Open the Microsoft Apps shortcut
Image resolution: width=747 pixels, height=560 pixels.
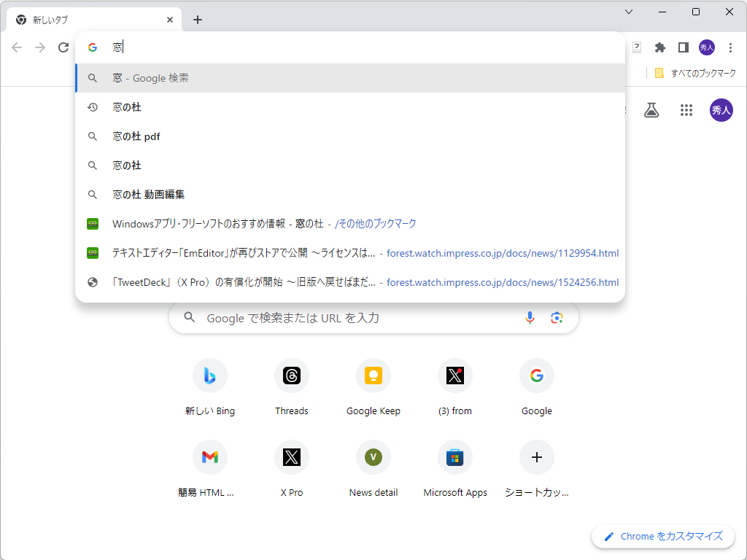[455, 457]
